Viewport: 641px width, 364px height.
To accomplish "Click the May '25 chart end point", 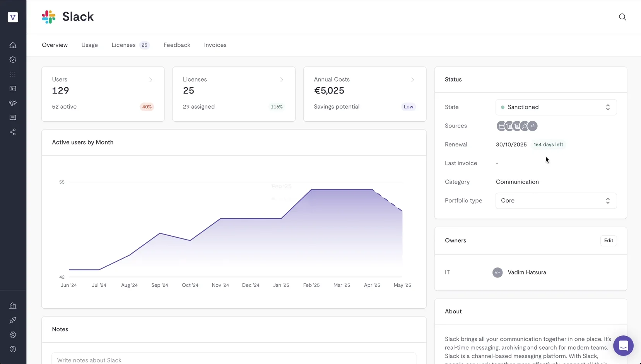I will click(x=402, y=211).
